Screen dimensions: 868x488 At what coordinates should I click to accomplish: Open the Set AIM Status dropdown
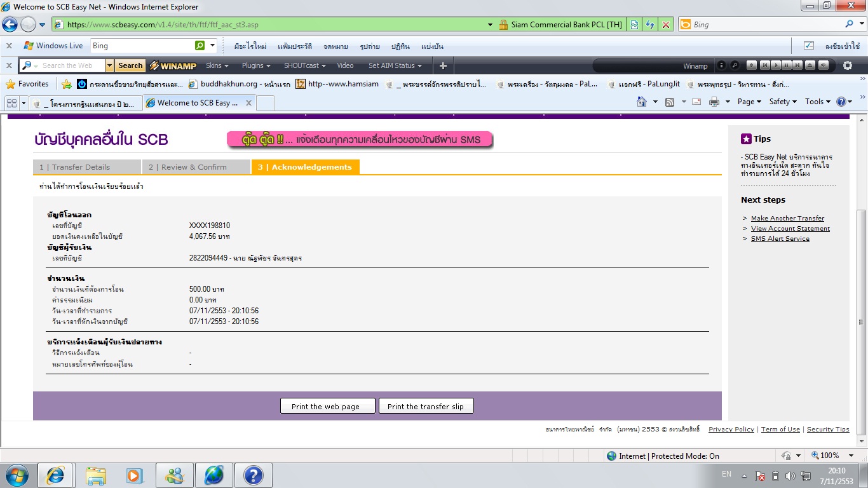395,65
